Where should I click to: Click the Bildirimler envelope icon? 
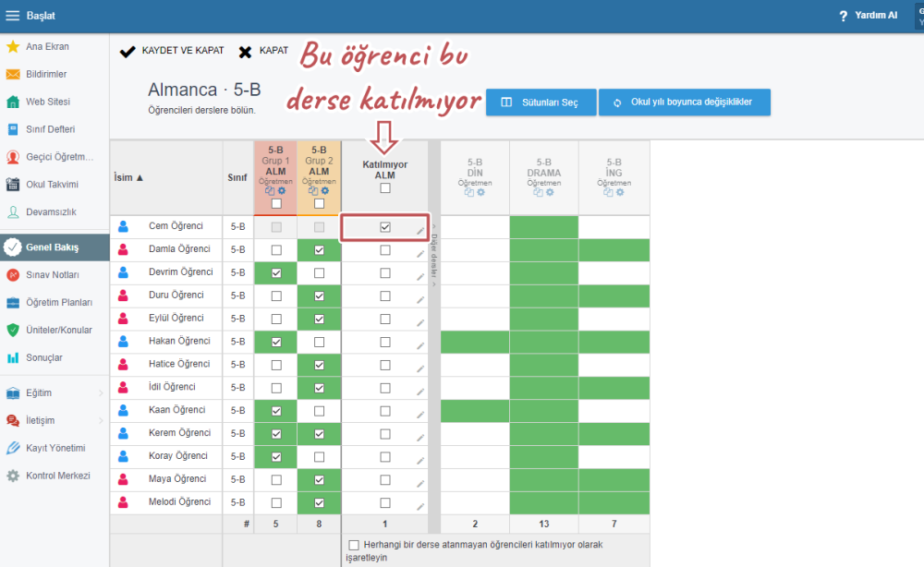pos(13,74)
